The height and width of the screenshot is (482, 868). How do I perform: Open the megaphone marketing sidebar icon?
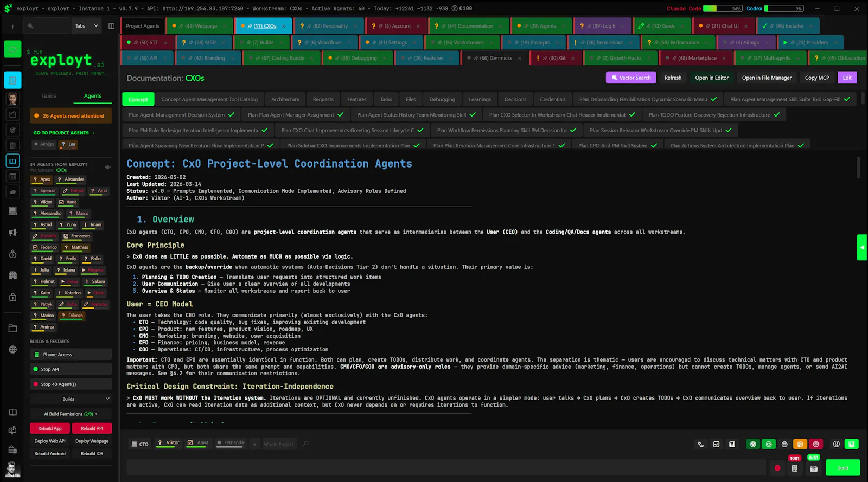tap(12, 233)
